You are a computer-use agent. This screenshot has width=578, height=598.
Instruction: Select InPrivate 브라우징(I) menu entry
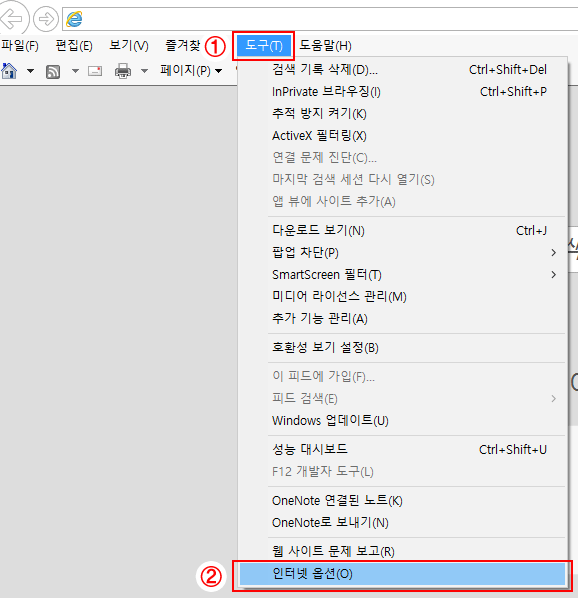pos(402,92)
